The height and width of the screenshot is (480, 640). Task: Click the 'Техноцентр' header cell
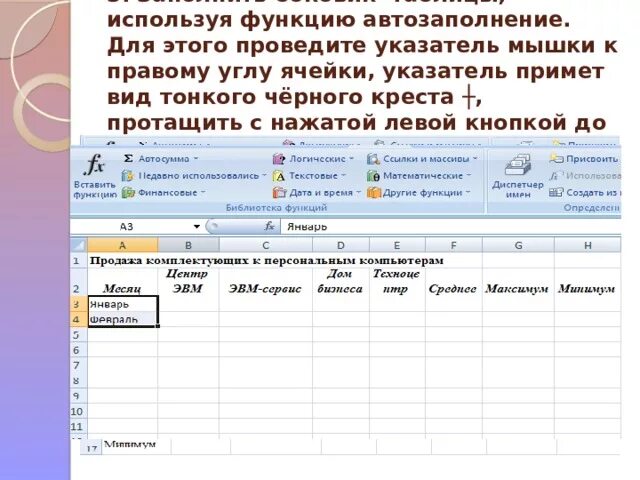click(x=397, y=282)
